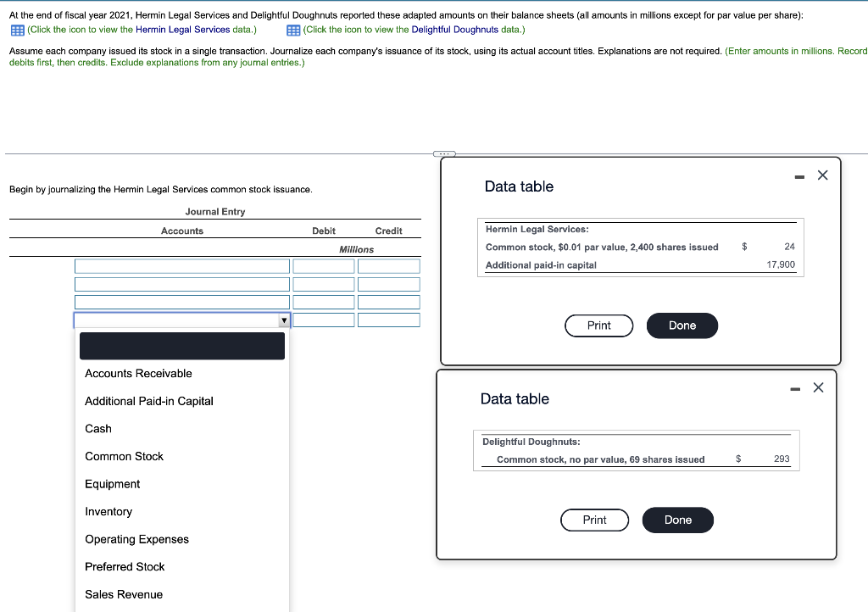Click the 293 common stock value
Image resolution: width=868 pixels, height=612 pixels.
pyautogui.click(x=782, y=459)
